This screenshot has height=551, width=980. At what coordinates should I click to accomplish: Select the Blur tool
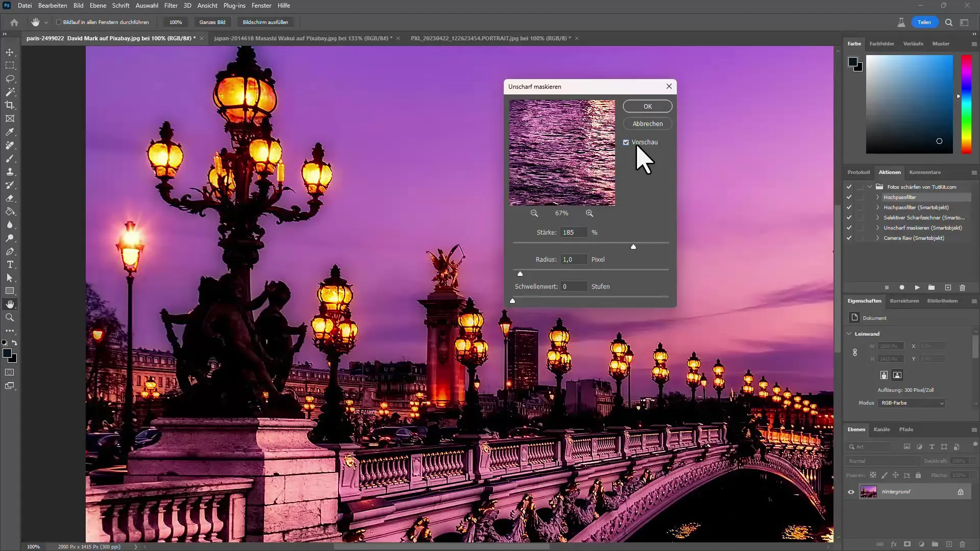10,225
